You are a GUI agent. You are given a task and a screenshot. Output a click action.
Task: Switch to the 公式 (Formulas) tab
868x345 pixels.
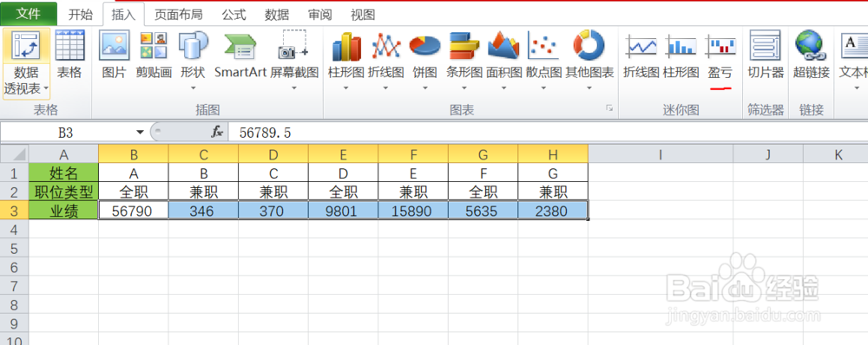[234, 15]
